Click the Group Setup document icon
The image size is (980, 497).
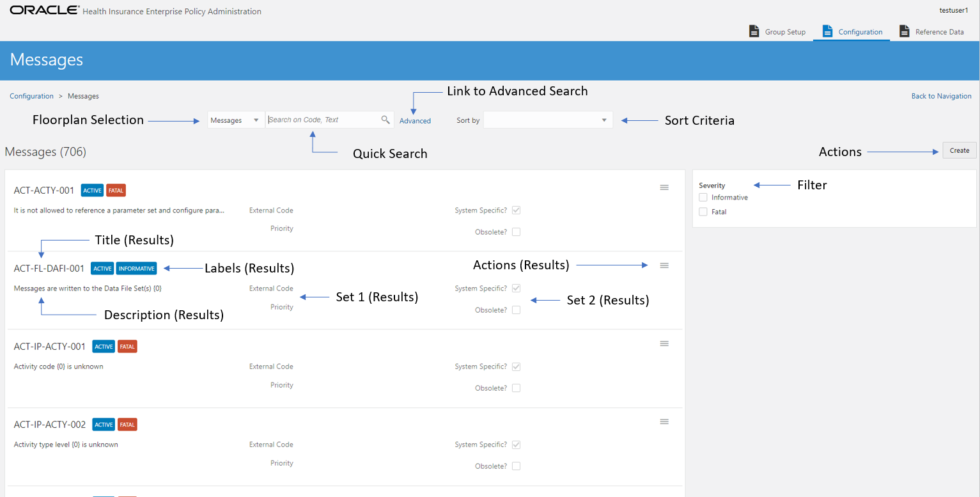click(754, 31)
